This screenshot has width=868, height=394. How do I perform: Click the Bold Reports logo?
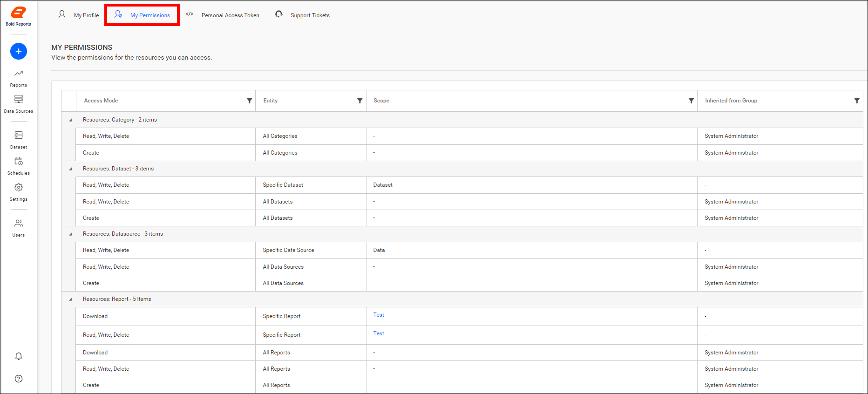click(x=19, y=16)
